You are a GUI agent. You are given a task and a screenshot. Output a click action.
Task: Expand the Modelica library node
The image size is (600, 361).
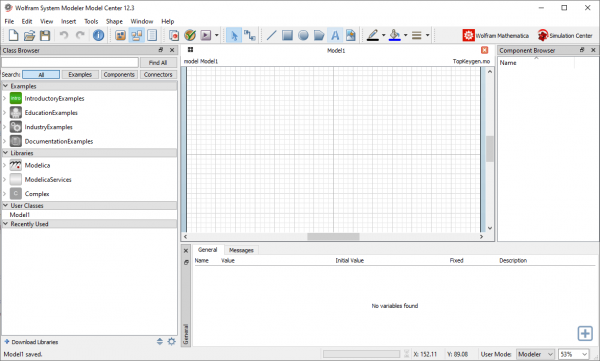tap(5, 165)
